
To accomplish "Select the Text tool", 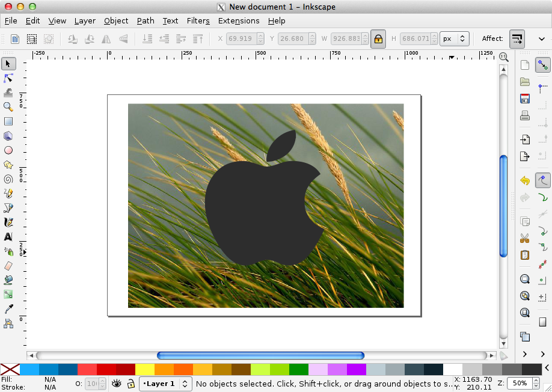I will coord(8,237).
